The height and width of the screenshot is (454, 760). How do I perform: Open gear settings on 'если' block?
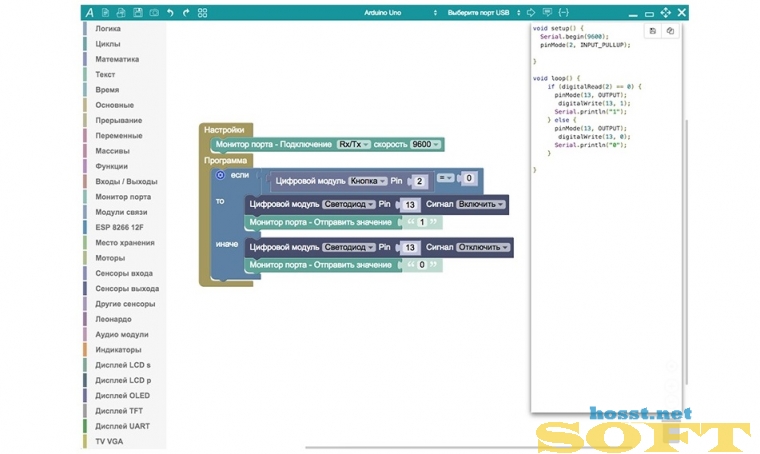click(220, 175)
